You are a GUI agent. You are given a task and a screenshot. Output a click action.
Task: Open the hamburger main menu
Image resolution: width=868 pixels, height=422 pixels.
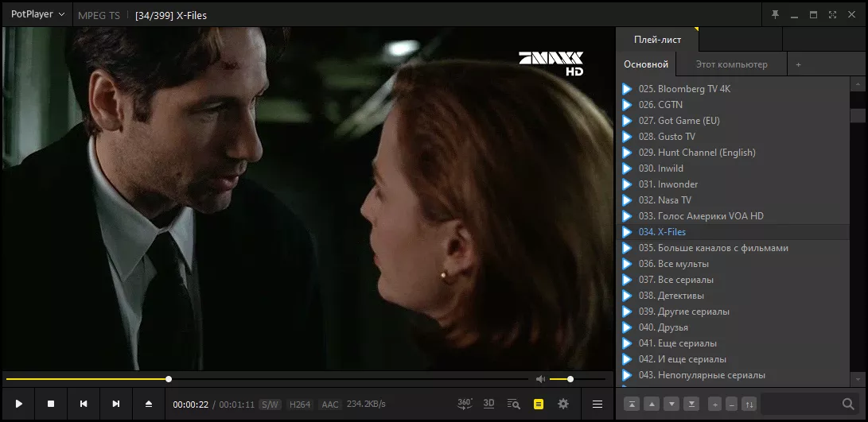(597, 405)
